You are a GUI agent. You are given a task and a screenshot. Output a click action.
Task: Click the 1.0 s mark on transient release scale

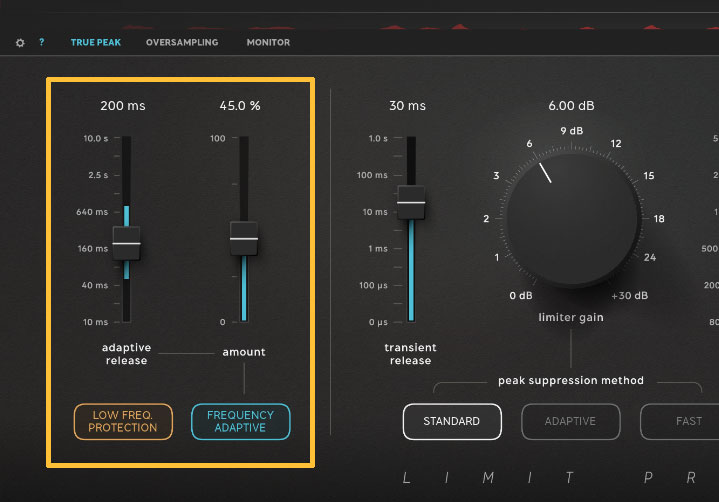378,138
